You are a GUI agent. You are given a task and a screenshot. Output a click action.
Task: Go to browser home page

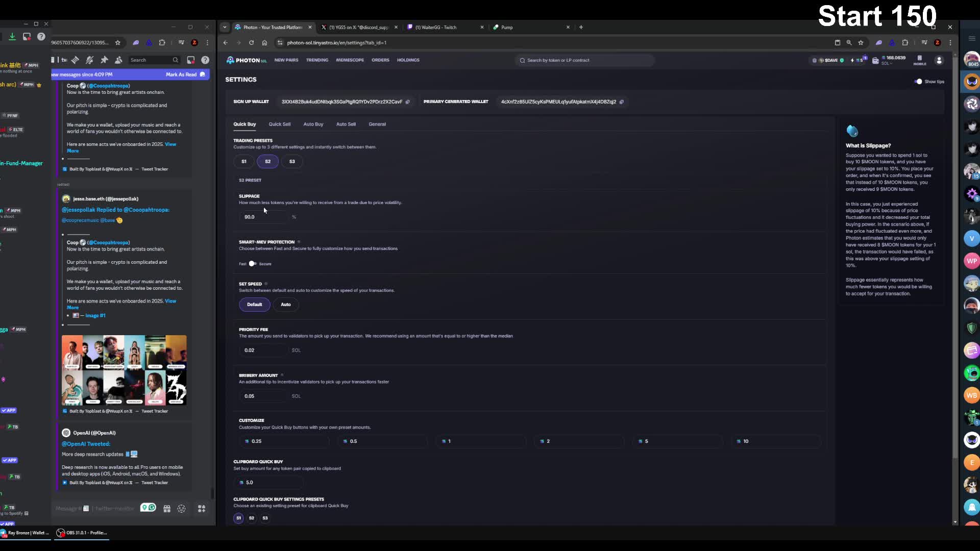pyautogui.click(x=264, y=43)
